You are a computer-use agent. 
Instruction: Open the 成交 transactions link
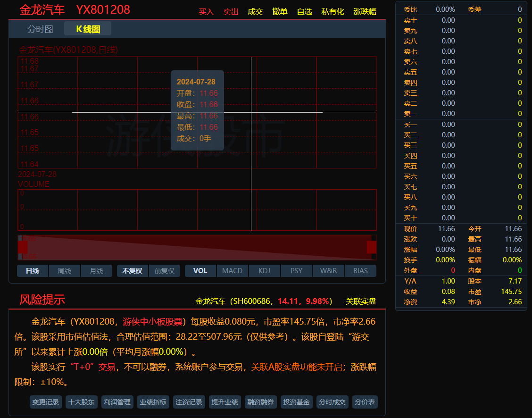pyautogui.click(x=255, y=12)
